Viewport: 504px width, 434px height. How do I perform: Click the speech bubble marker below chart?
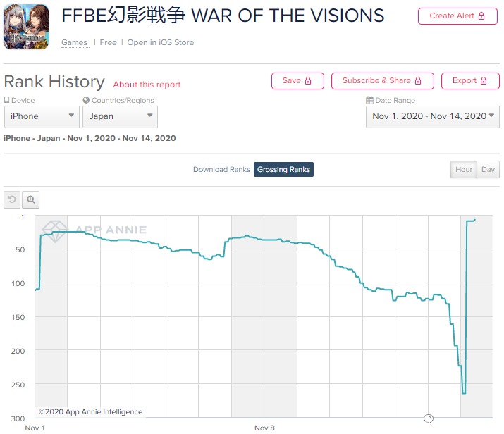[429, 419]
